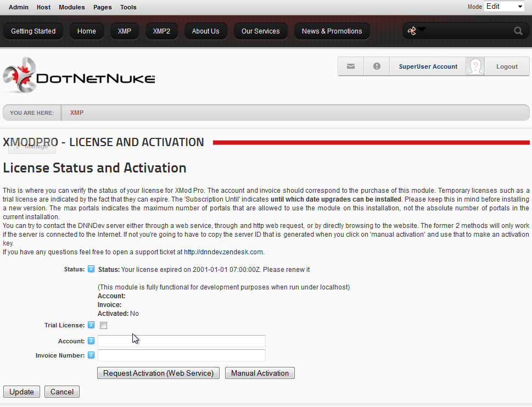Open the Admin menu
Image resolution: width=532 pixels, height=407 pixels.
tap(19, 7)
